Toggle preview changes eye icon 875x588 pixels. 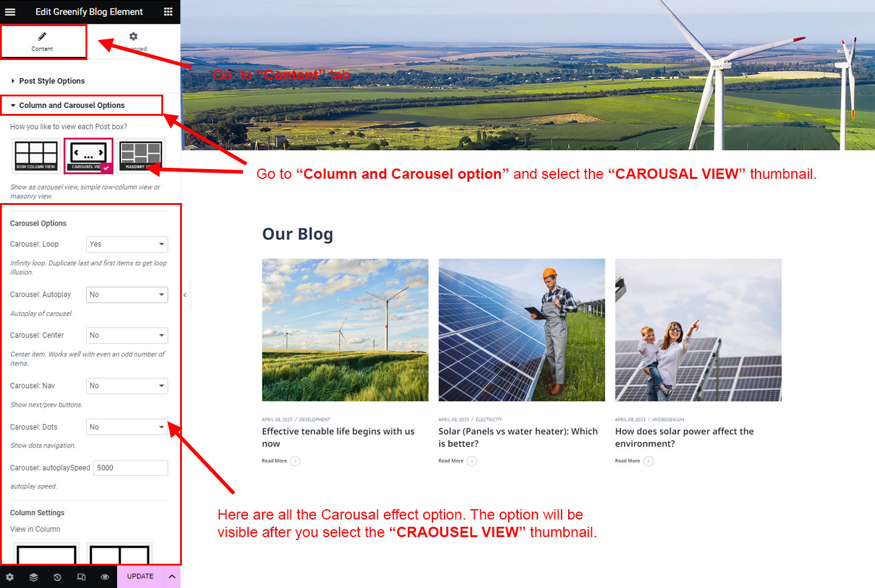(105, 577)
